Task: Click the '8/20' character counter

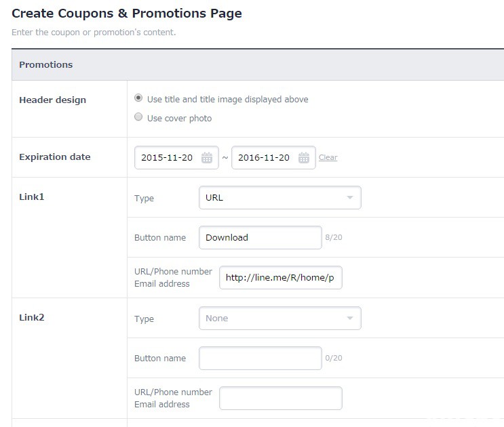Action: [x=334, y=237]
